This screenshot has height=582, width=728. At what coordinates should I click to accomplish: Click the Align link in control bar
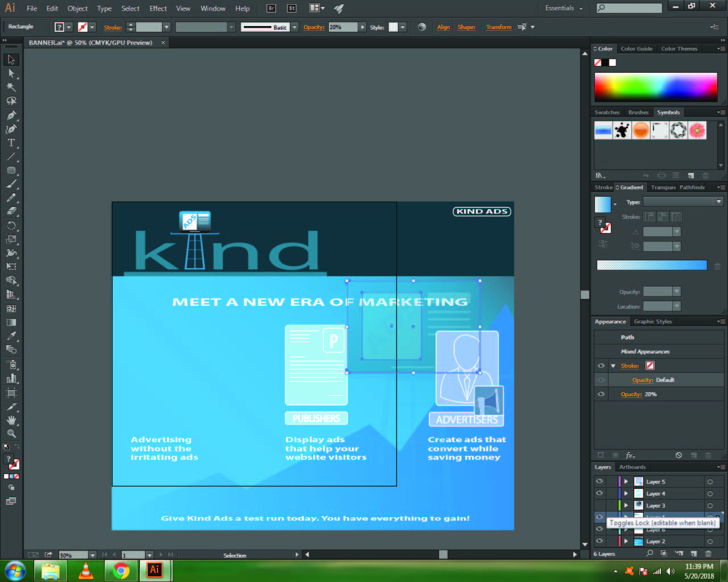coord(443,27)
